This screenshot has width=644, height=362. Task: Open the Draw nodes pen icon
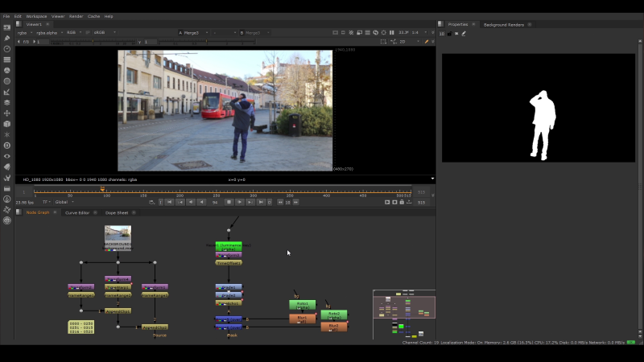7,38
